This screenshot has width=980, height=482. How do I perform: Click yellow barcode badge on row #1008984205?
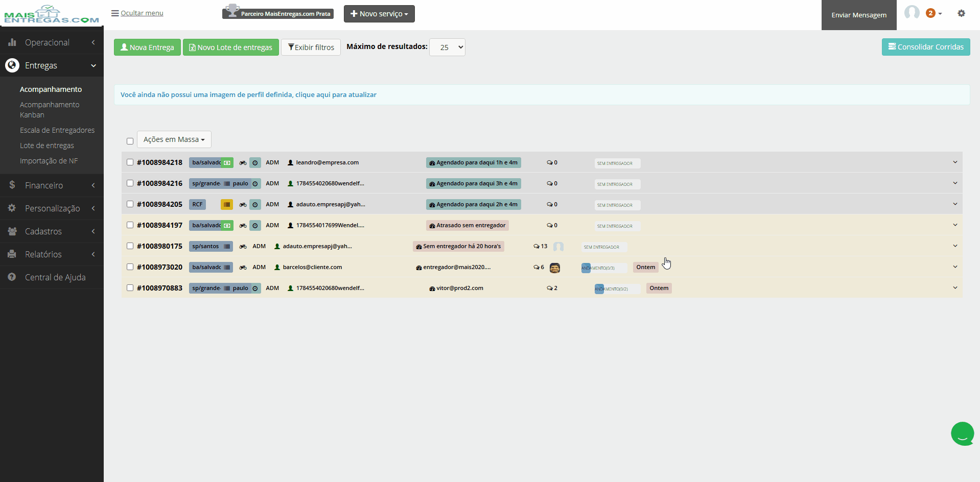[226, 205]
